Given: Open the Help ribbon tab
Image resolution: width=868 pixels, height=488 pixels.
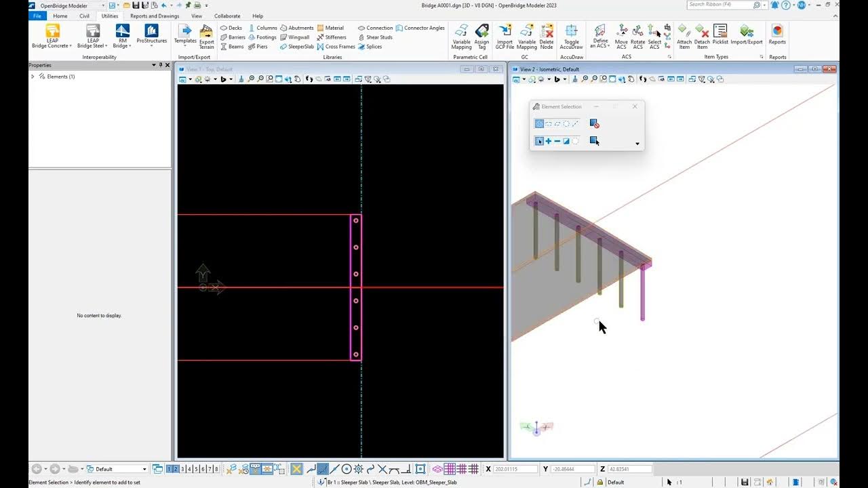Looking at the screenshot, I should coord(258,16).
